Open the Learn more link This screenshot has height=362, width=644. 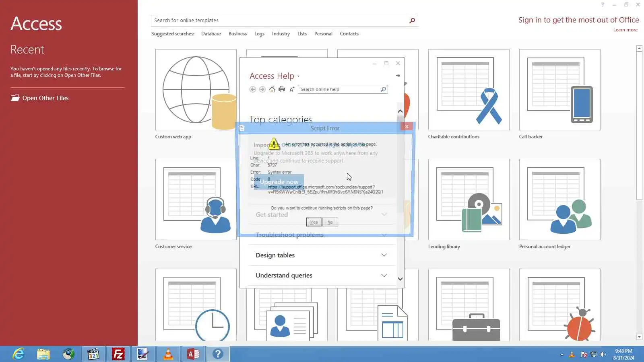[625, 30]
